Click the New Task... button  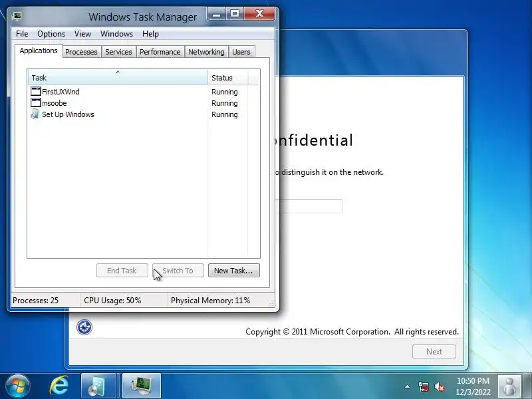tap(234, 271)
